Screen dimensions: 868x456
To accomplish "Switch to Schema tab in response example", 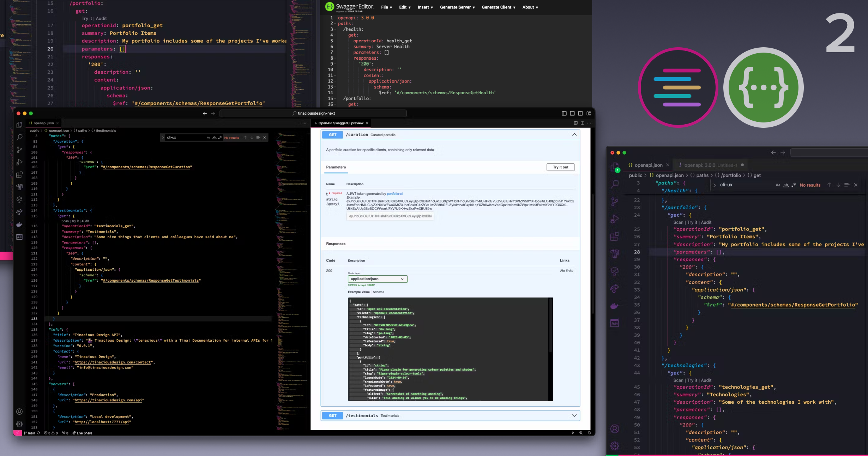I will [x=378, y=292].
